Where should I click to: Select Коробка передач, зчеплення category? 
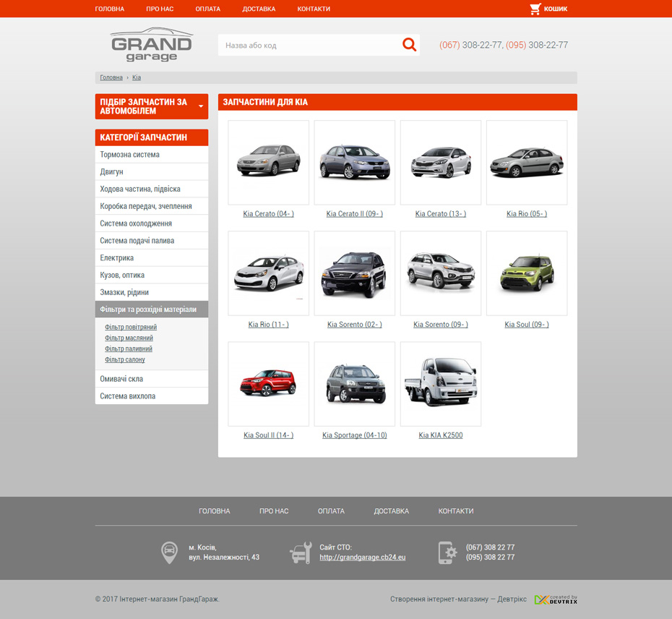click(152, 206)
